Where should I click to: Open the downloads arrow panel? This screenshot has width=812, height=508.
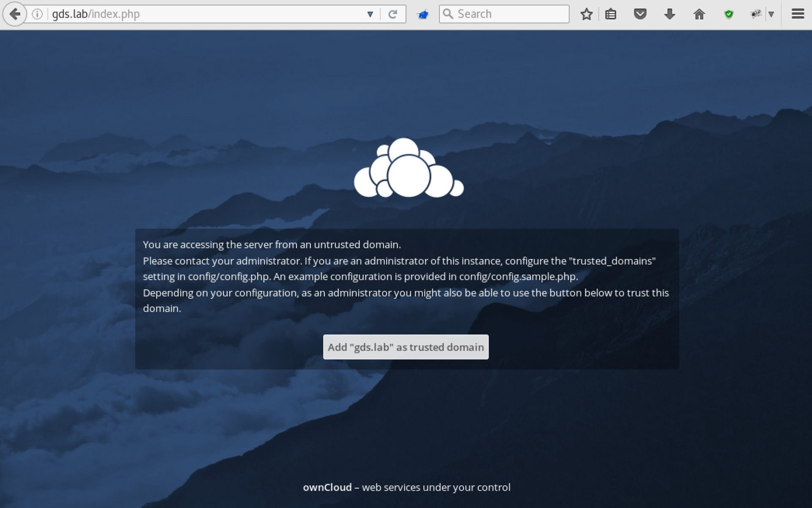click(x=669, y=14)
